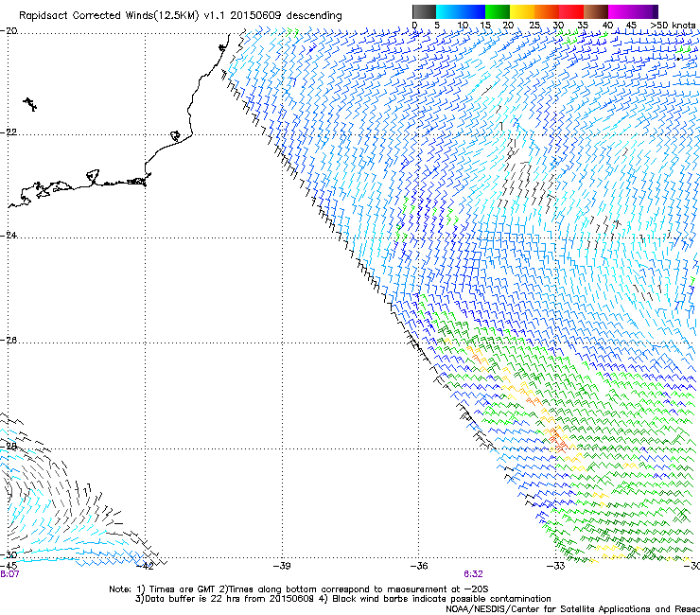Click the '-24' latitude axis label
Screen dimensions: 700x615
coord(9,236)
